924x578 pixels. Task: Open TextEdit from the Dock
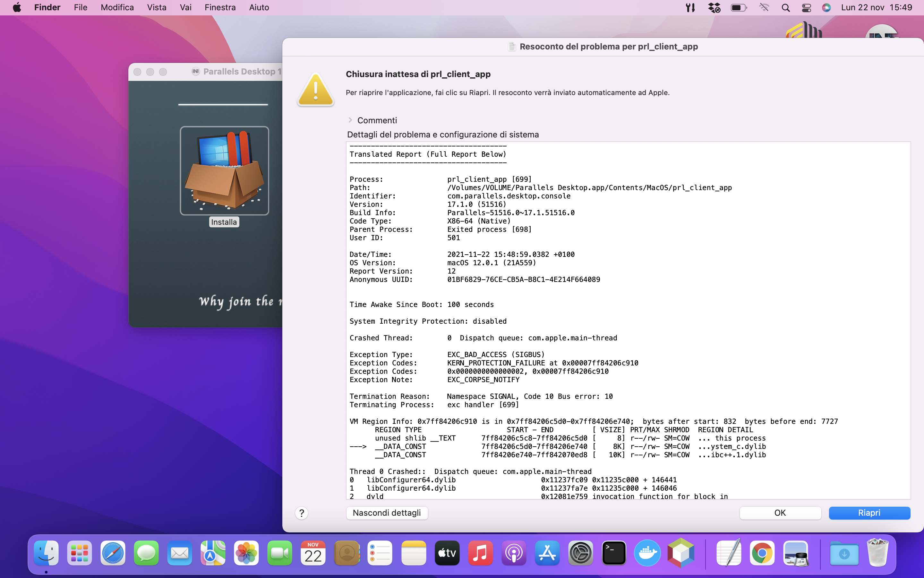click(729, 553)
